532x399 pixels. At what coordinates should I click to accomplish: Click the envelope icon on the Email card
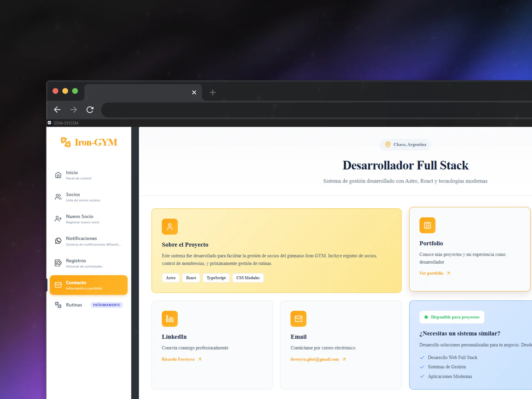tap(298, 319)
